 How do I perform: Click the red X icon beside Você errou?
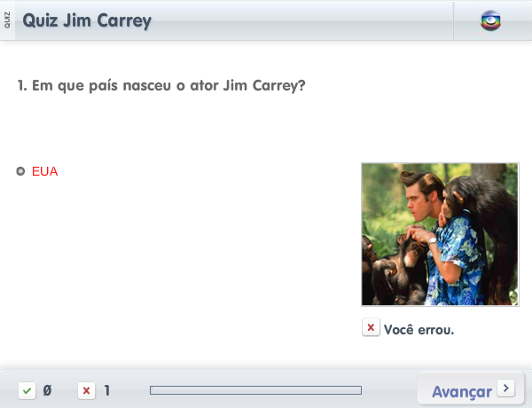371,327
